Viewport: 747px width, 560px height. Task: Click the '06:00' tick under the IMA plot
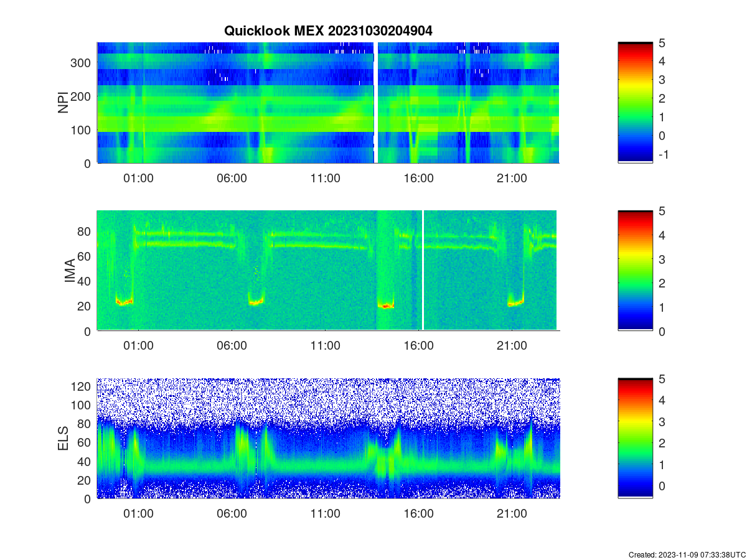click(232, 346)
